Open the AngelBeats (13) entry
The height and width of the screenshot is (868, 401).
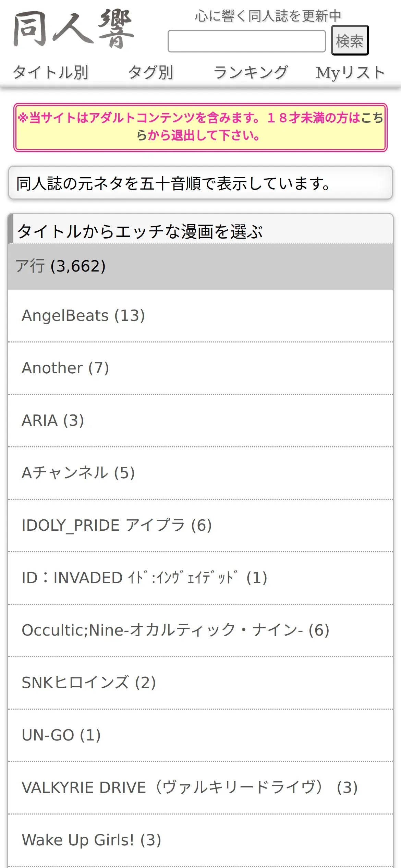pyautogui.click(x=83, y=315)
